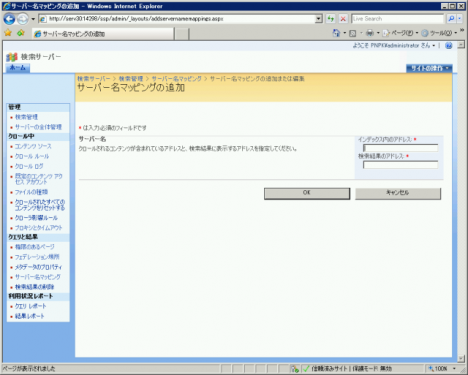Open the Favorites Center star icon
Image resolution: width=468 pixels, height=375 pixels.
(8, 33)
